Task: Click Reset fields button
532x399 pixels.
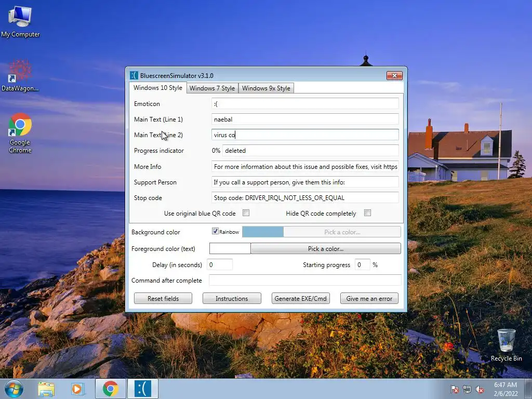Action: coord(163,298)
